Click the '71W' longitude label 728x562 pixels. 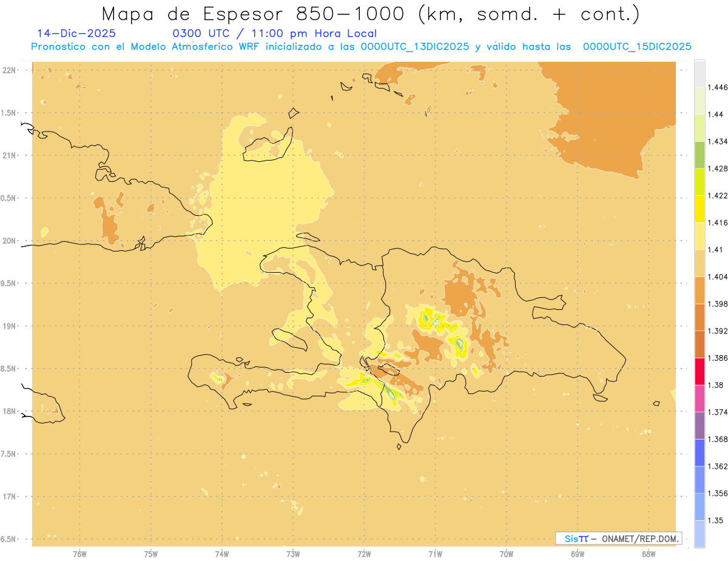click(435, 554)
